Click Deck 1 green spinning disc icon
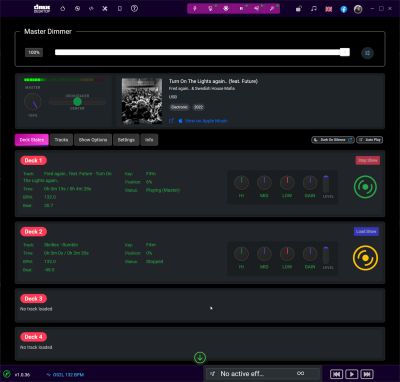This screenshot has height=382, width=400. tap(365, 187)
